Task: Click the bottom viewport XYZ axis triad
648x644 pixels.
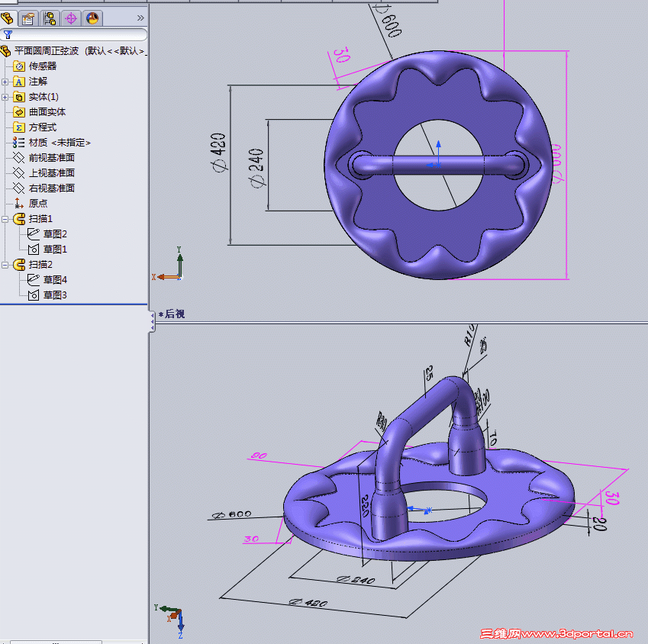Action: 170,621
